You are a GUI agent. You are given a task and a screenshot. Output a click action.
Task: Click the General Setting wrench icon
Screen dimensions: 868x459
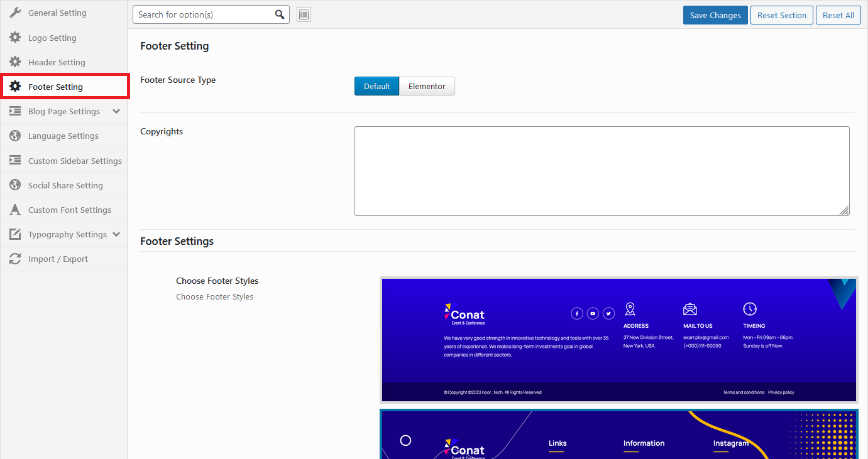pos(15,12)
